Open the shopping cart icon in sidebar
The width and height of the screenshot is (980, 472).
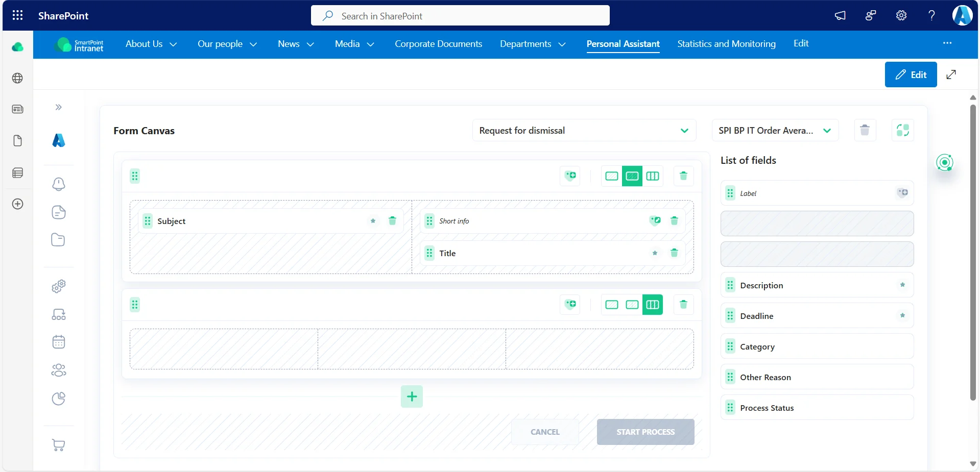pos(59,445)
